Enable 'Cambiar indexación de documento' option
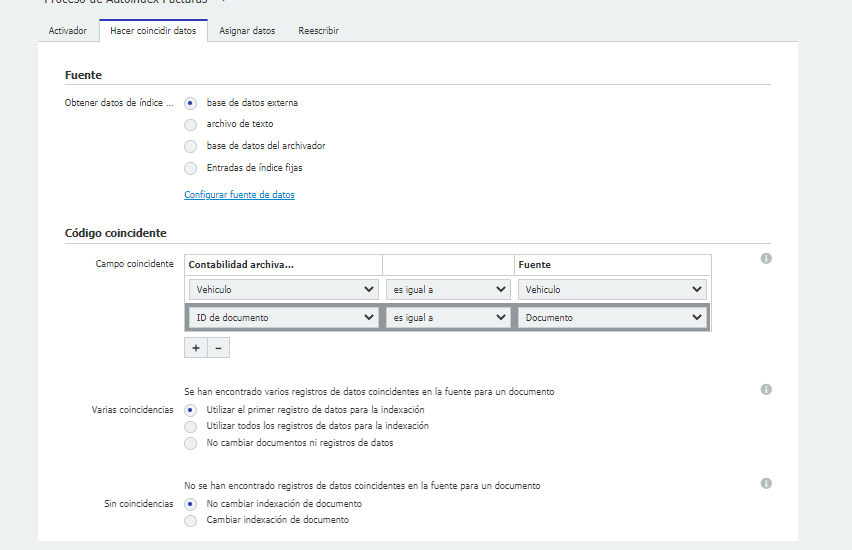The image size is (852, 550). tap(190, 521)
